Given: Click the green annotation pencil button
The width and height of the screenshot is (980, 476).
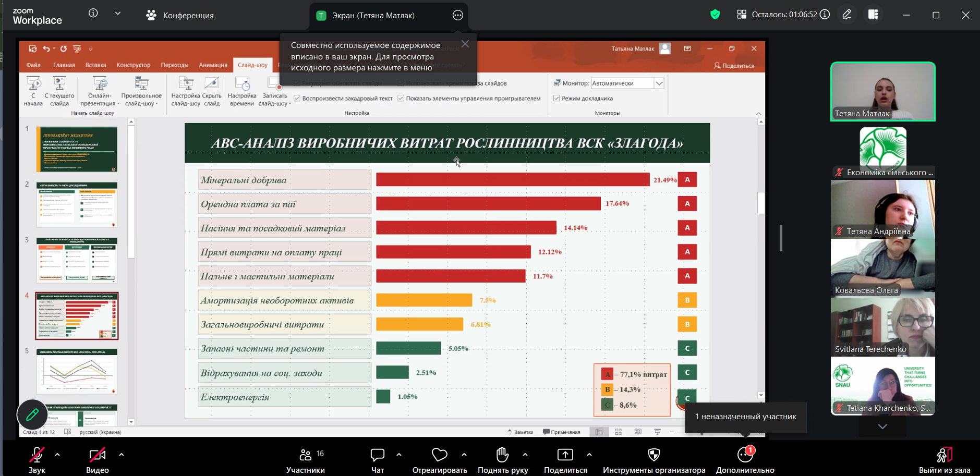Looking at the screenshot, I should point(32,414).
